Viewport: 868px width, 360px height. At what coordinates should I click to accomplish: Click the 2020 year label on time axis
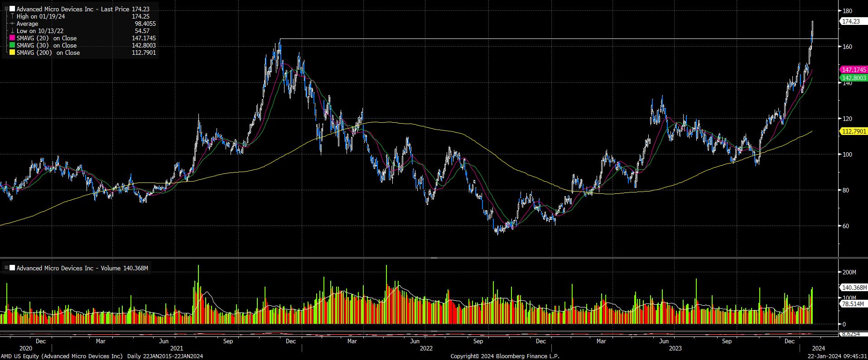(x=26, y=348)
